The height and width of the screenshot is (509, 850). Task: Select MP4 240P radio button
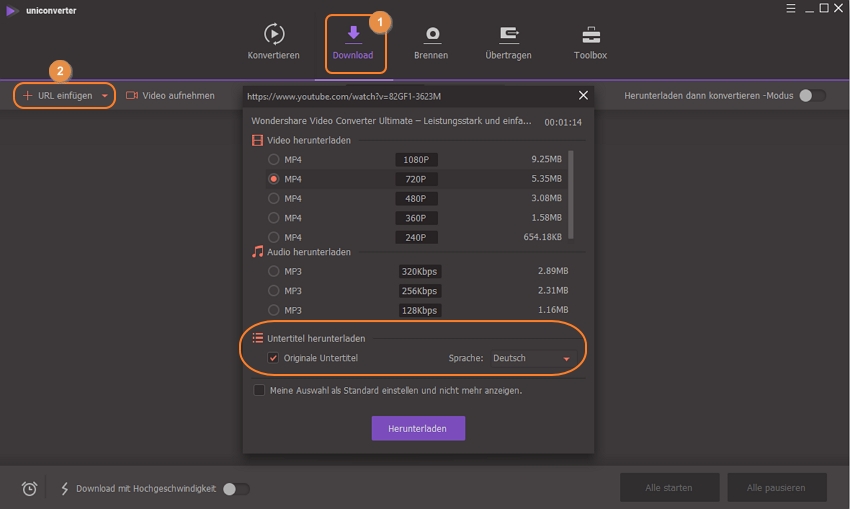(274, 237)
